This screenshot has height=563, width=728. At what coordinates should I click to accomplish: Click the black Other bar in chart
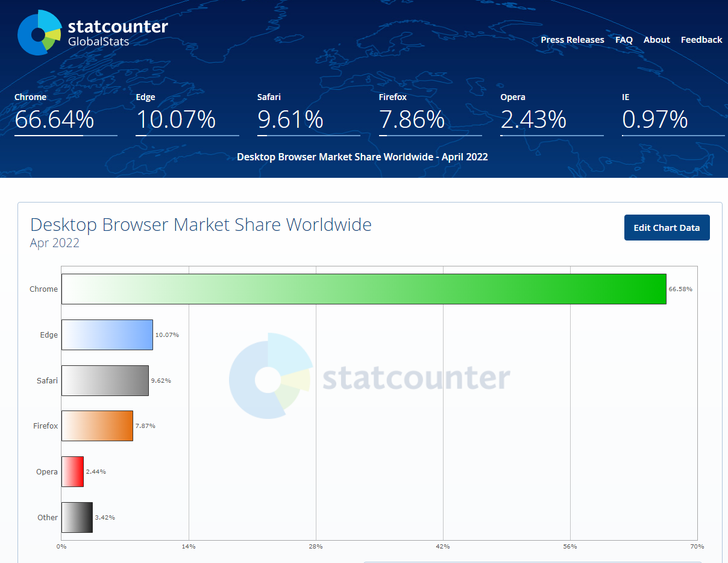(77, 517)
